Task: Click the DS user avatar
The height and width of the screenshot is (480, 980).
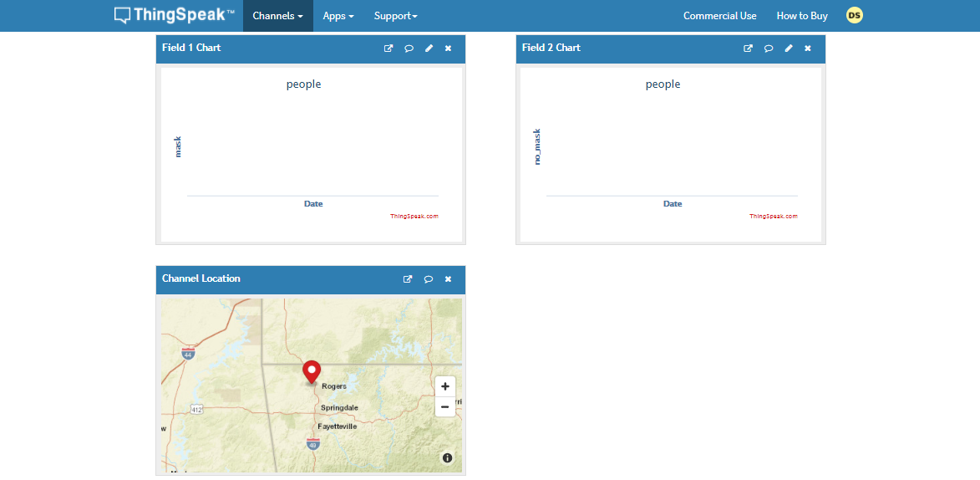Action: click(854, 15)
